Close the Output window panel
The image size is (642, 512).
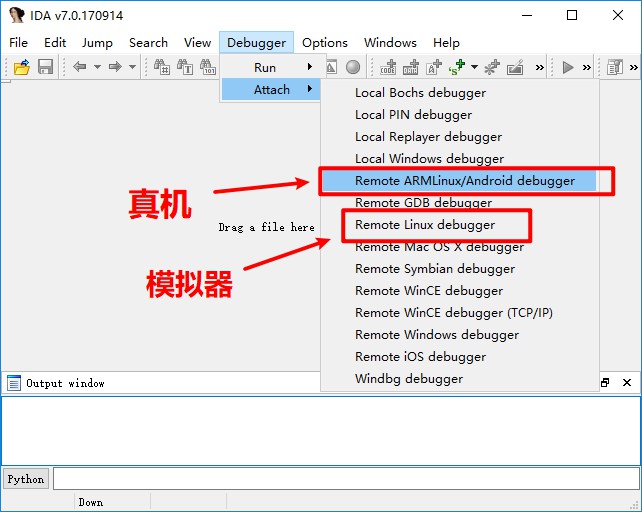tap(627, 383)
